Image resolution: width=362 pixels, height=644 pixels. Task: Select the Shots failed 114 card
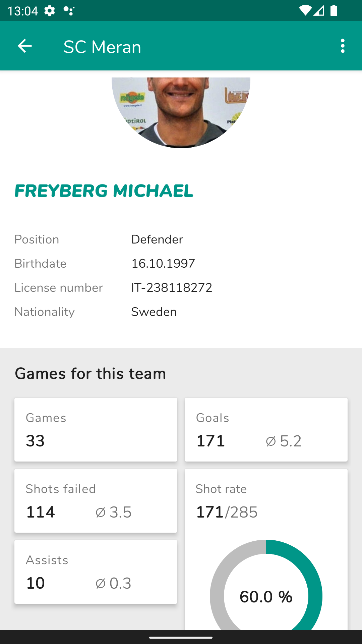(96, 501)
